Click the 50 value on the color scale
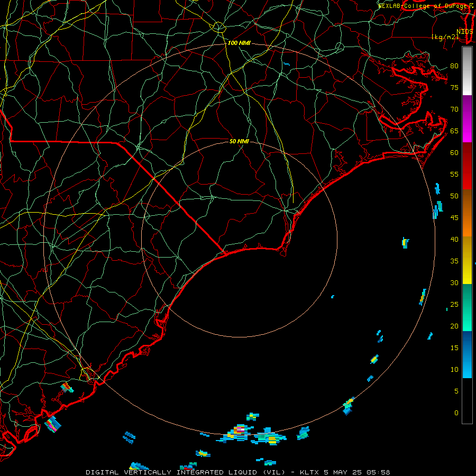Screen dimensions: 476x476 (x=454, y=196)
